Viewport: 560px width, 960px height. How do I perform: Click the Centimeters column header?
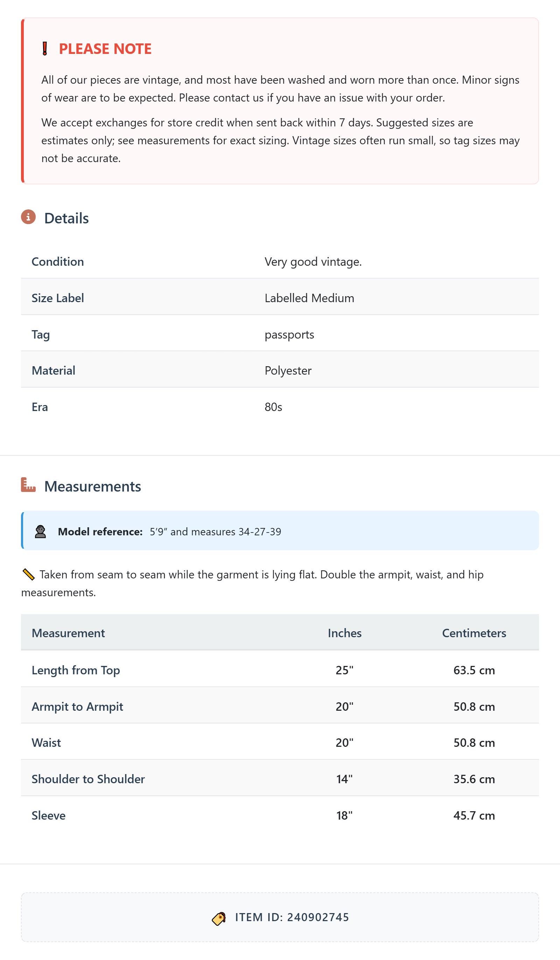pos(474,633)
